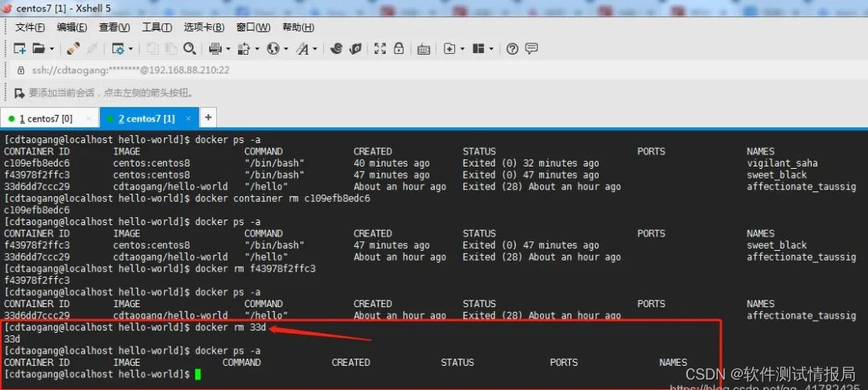
Task: Click the new tab group icon
Action: [449, 49]
